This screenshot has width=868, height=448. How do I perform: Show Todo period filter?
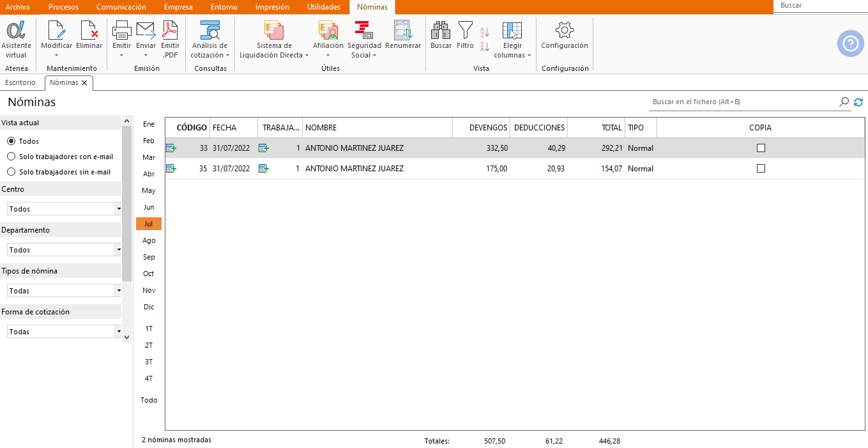click(149, 400)
